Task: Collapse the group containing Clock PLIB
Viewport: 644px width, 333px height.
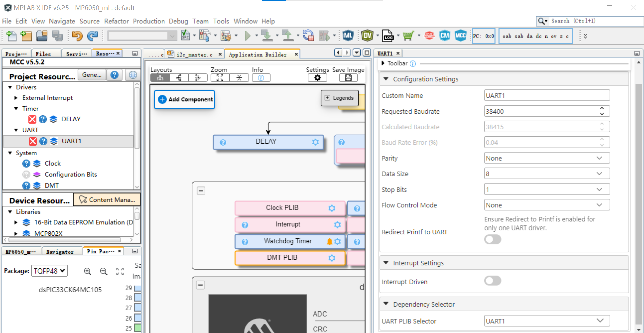Action: click(201, 191)
